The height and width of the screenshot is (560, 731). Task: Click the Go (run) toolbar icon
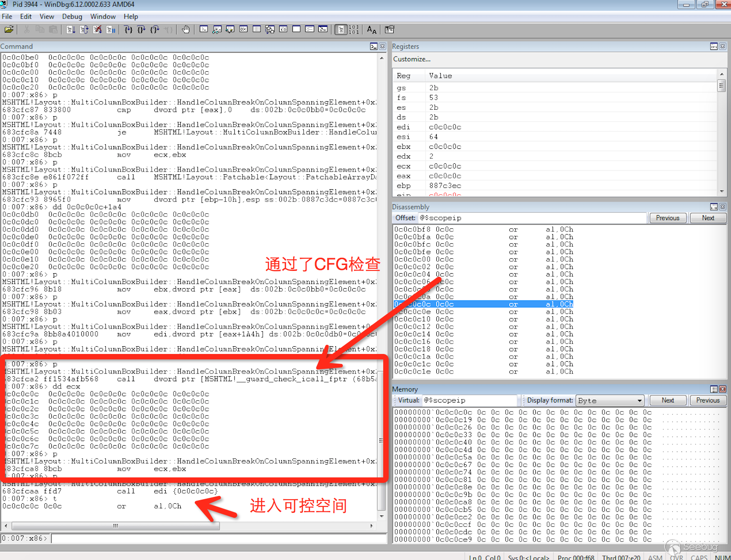[x=71, y=29]
